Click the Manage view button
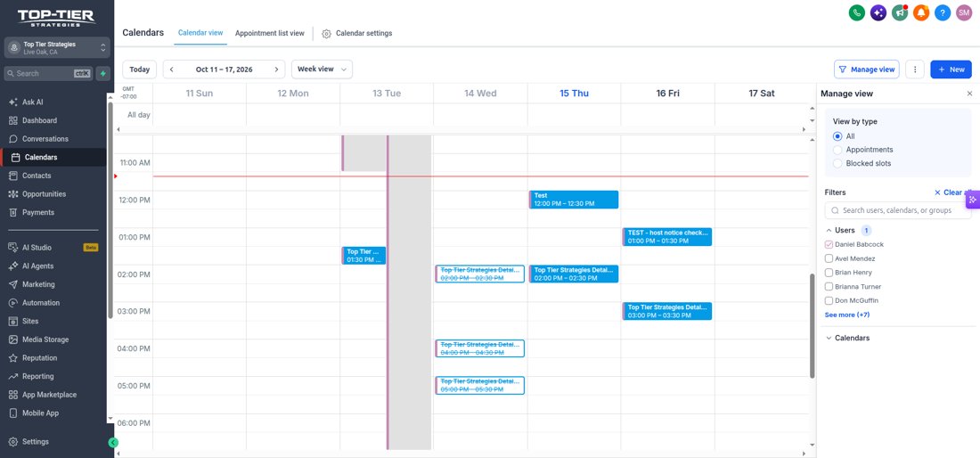This screenshot has height=458, width=980. click(x=866, y=70)
